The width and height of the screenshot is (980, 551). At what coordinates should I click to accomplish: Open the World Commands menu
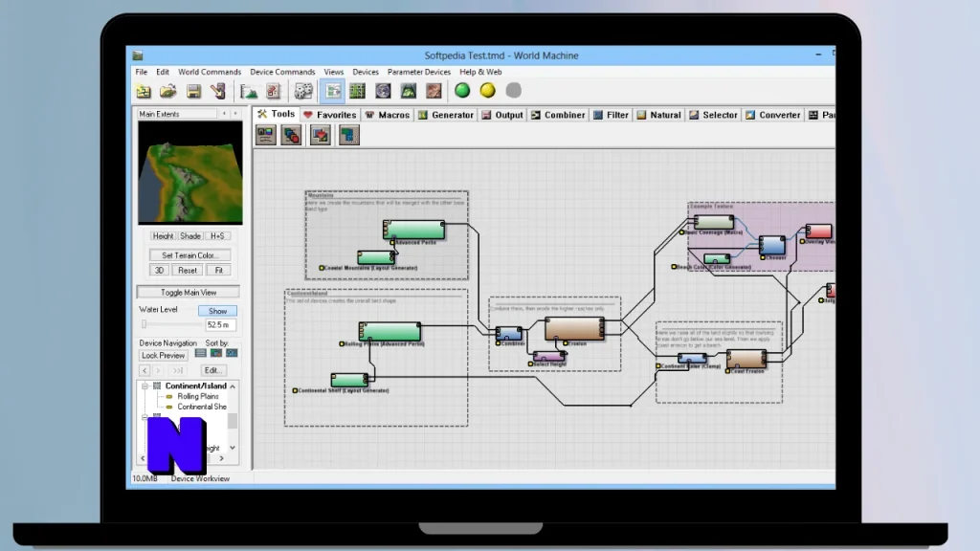point(210,72)
